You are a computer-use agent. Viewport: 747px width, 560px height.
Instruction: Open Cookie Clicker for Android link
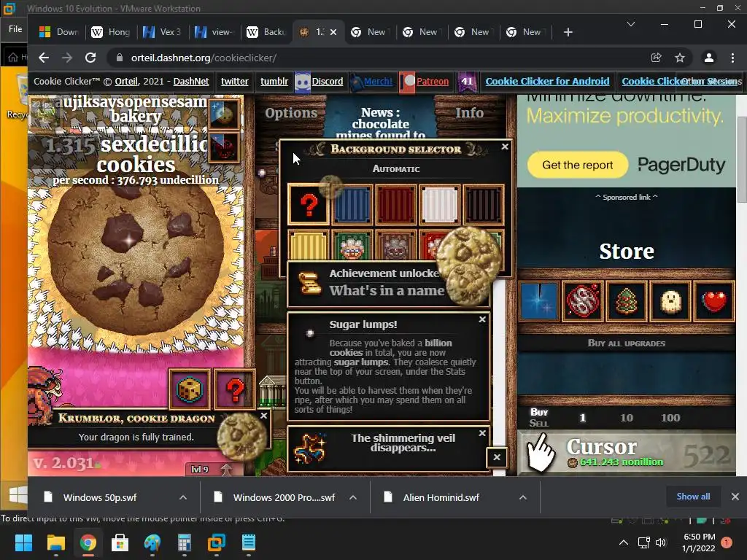[547, 82]
